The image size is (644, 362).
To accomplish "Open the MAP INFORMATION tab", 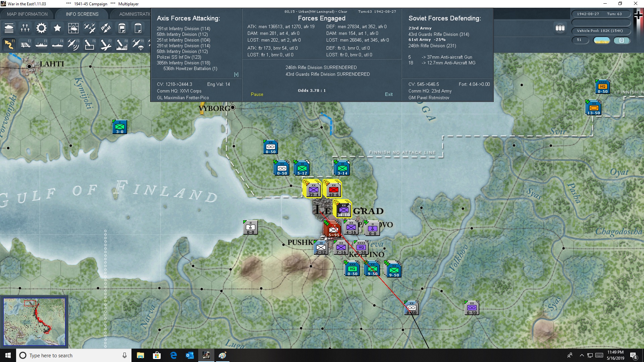I will point(27,14).
